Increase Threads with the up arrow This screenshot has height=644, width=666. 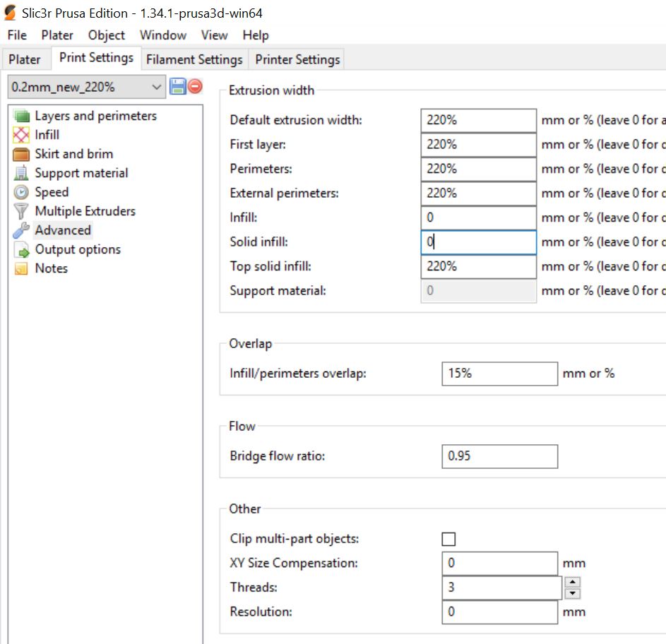click(573, 582)
